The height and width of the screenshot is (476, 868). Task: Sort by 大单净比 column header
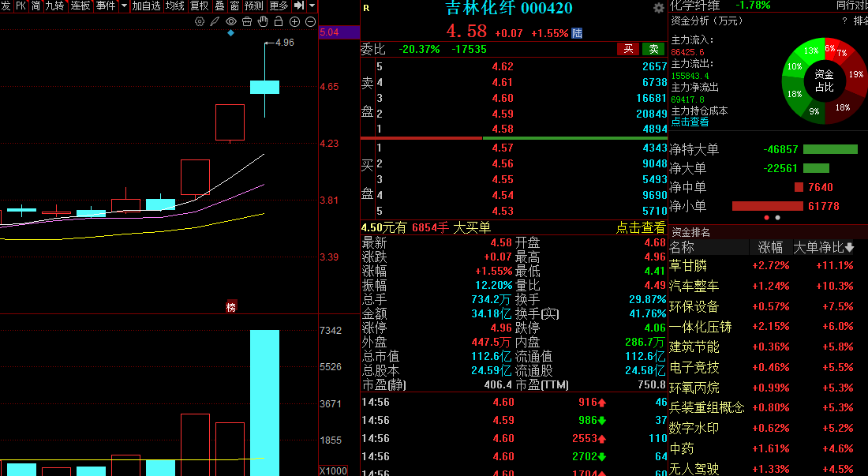823,247
